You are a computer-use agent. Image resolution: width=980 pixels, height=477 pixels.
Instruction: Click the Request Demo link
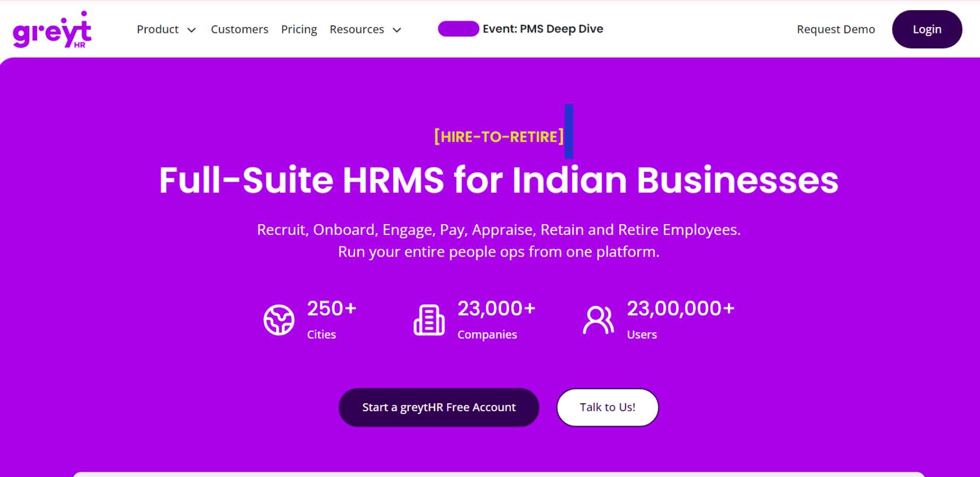835,29
